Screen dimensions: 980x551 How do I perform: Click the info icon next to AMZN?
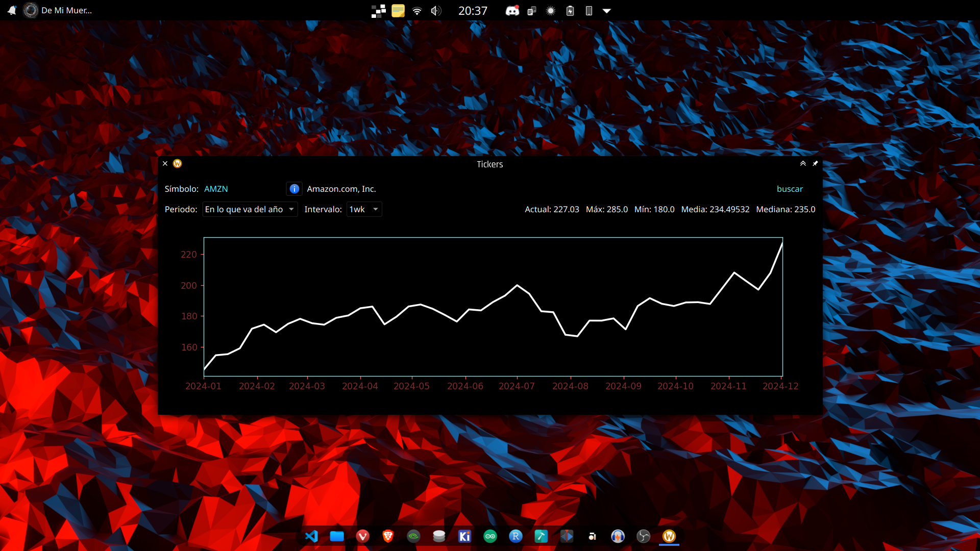[294, 189]
